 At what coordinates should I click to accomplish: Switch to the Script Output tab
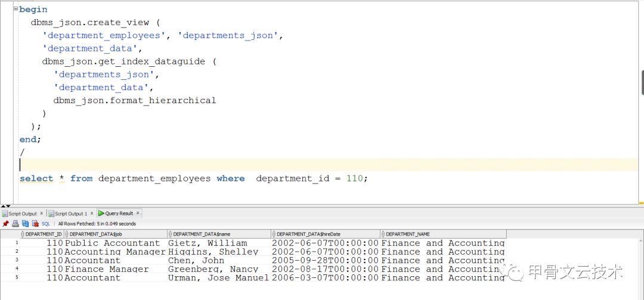tap(21, 214)
